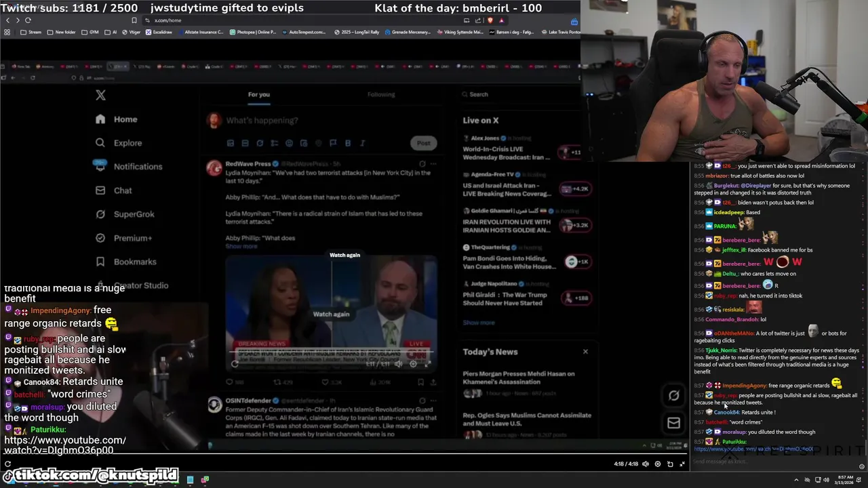The image size is (868, 488).
Task: Mute the CNN tweet video
Action: tap(399, 364)
